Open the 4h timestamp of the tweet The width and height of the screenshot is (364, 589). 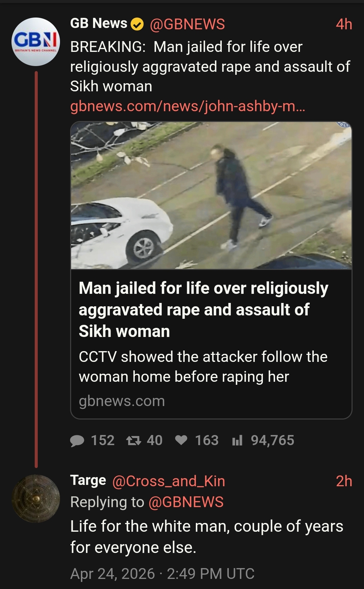(344, 24)
